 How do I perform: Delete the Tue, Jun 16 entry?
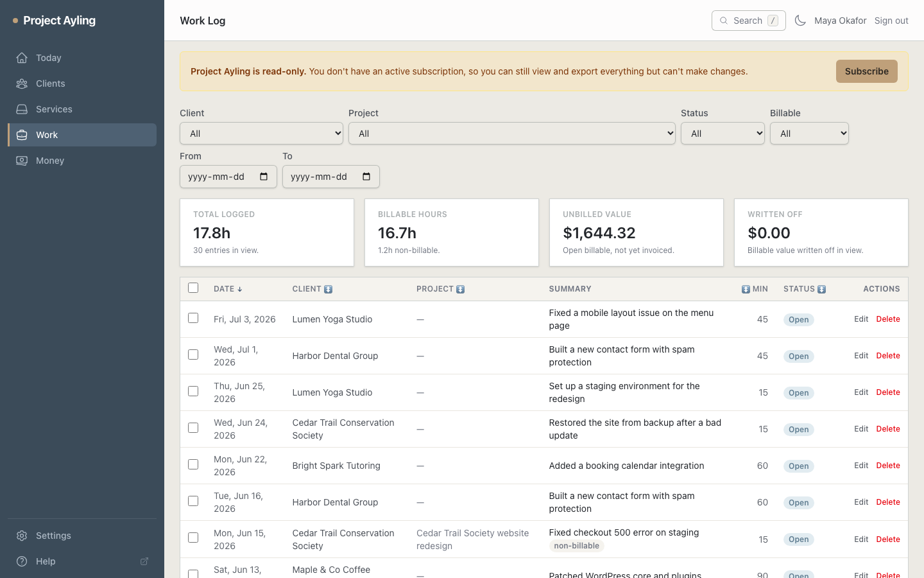click(x=888, y=502)
